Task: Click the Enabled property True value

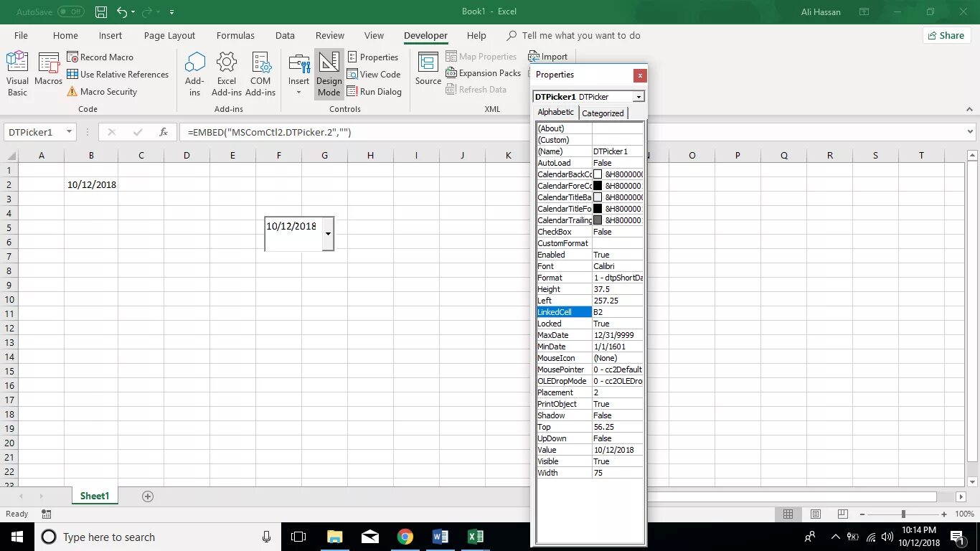Action: [618, 255]
